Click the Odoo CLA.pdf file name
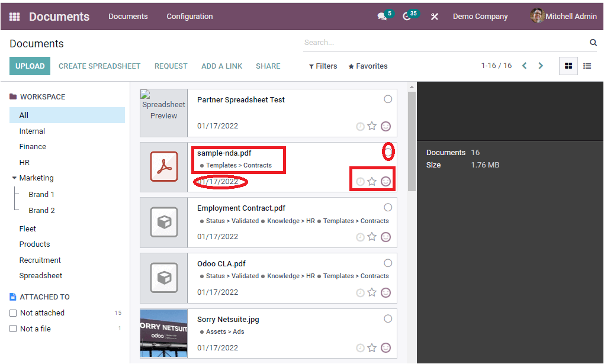Screen dimensions: 604x364 tap(221, 263)
